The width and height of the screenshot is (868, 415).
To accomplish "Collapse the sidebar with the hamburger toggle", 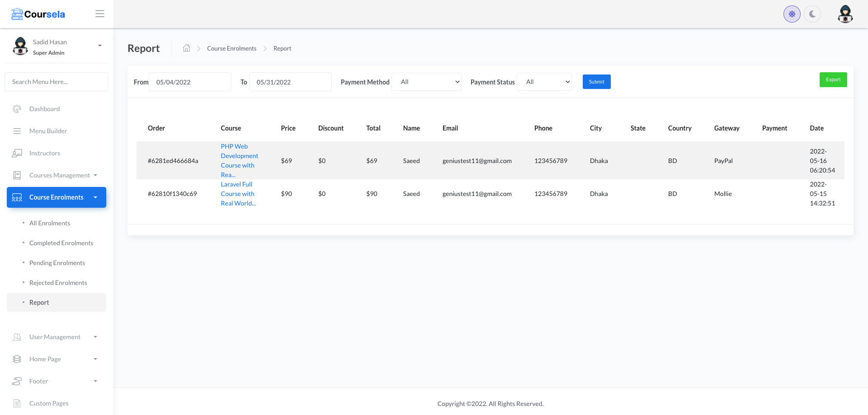I will point(99,14).
